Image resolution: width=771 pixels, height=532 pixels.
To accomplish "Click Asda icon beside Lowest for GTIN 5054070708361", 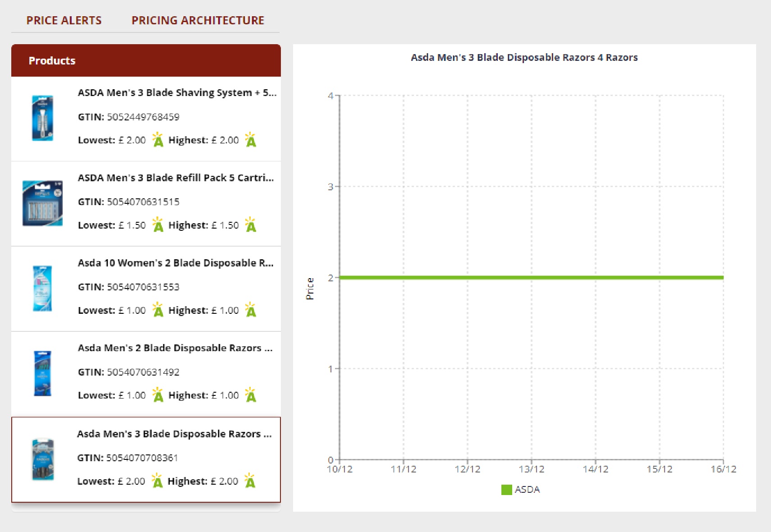I will tap(157, 481).
